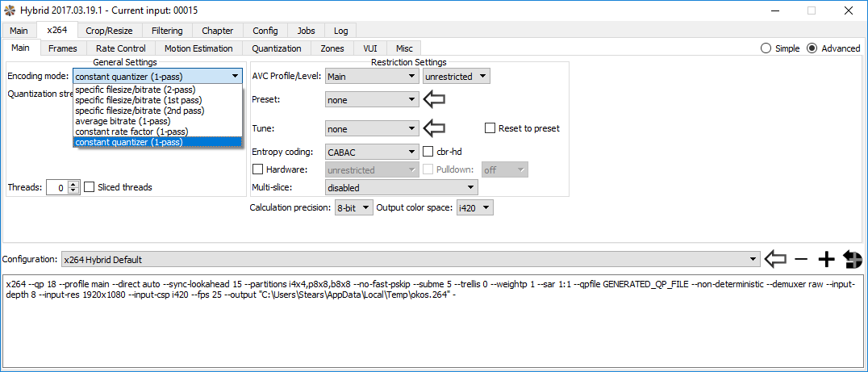Choose specific filesize/bitrate (2-pass) option

coord(157,89)
